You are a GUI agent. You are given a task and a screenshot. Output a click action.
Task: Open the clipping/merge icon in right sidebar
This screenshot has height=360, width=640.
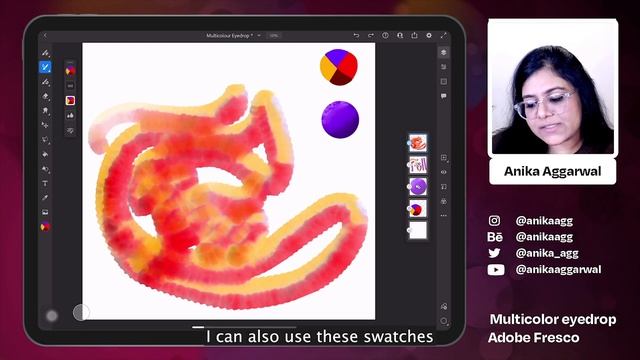coord(444,201)
